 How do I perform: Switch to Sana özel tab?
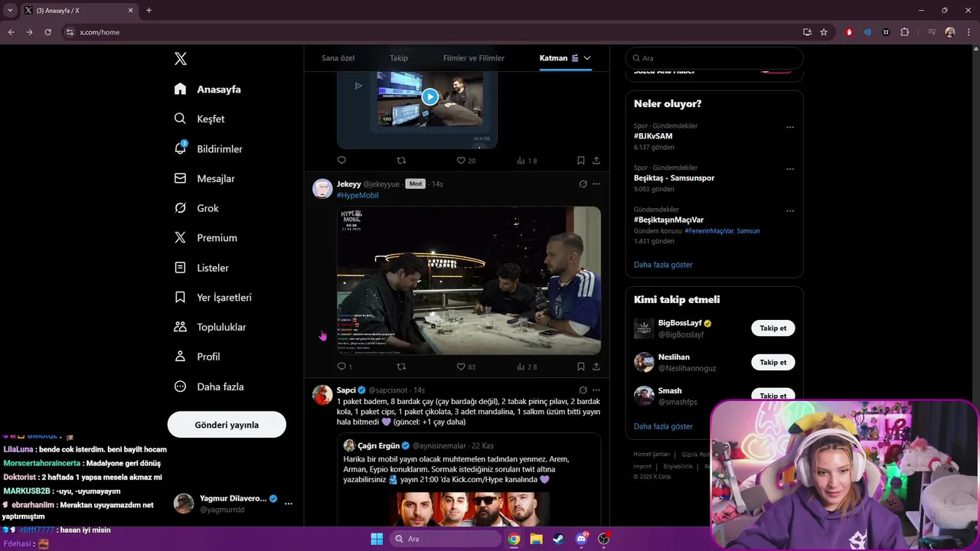tap(338, 58)
